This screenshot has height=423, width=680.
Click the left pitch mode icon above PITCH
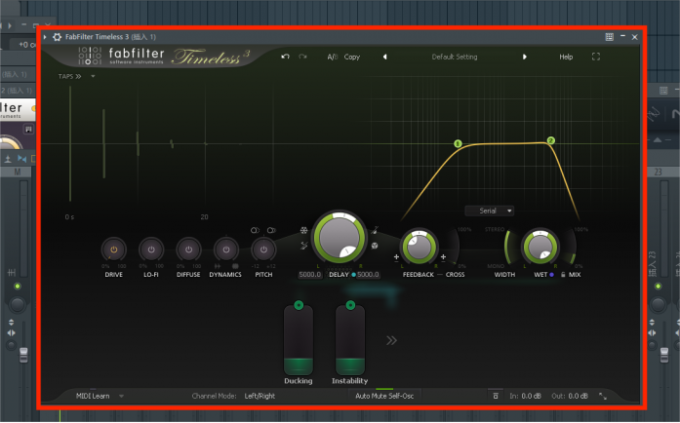[x=255, y=230]
